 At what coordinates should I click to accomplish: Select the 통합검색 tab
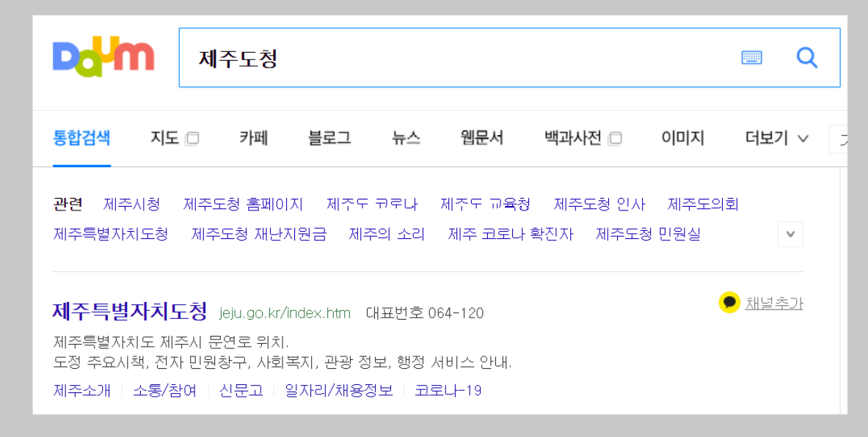pyautogui.click(x=81, y=138)
